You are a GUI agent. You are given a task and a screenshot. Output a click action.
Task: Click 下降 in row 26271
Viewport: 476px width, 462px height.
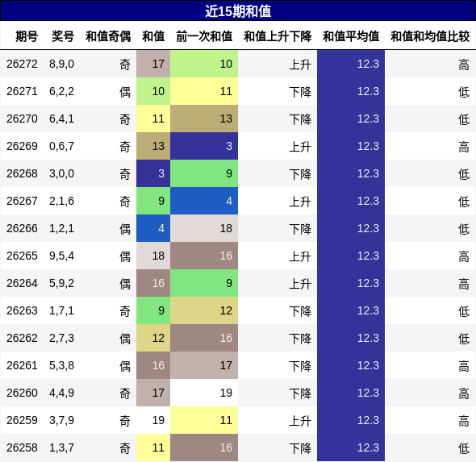pos(300,92)
